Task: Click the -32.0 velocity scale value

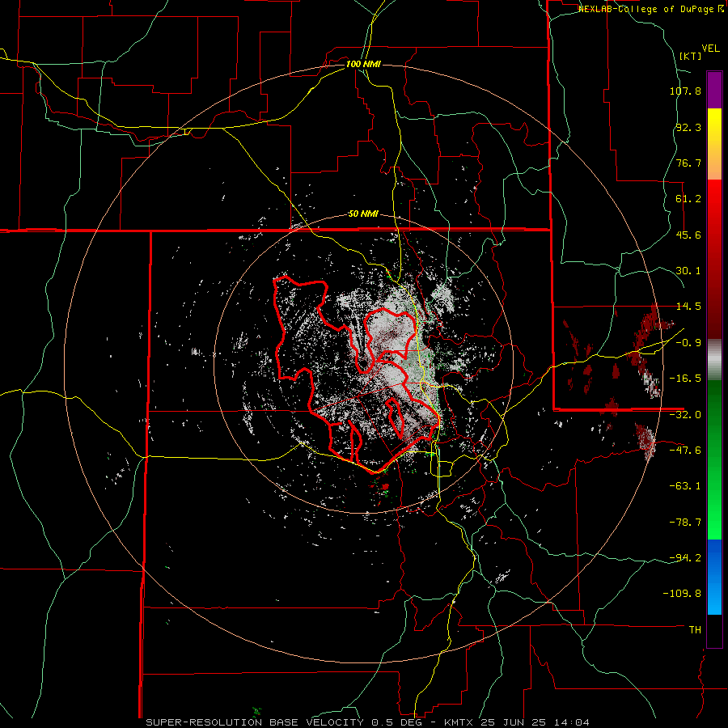Action: pyautogui.click(x=685, y=415)
